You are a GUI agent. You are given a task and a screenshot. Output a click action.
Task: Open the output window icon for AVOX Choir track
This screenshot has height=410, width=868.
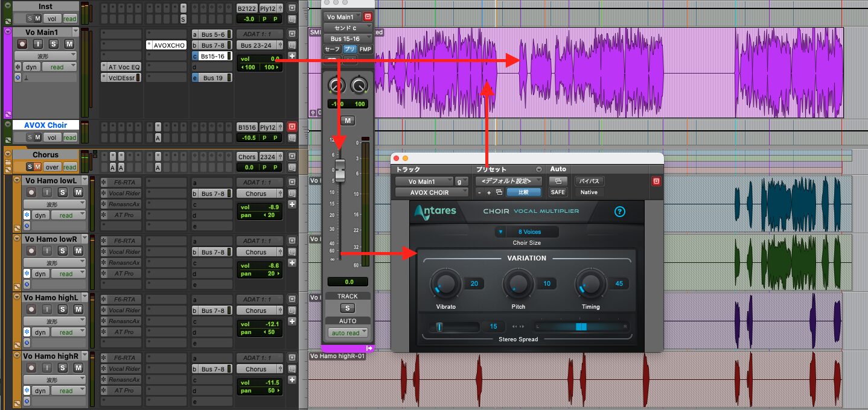(292, 127)
